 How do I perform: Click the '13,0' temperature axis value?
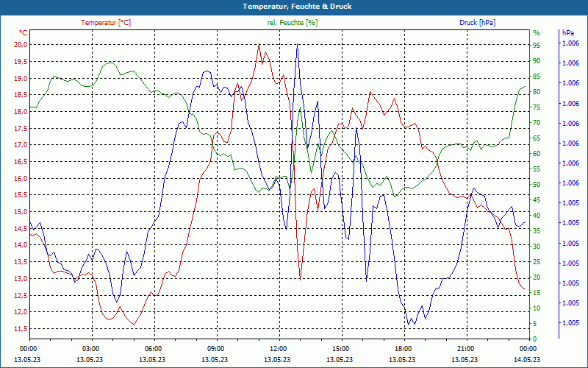[21, 279]
